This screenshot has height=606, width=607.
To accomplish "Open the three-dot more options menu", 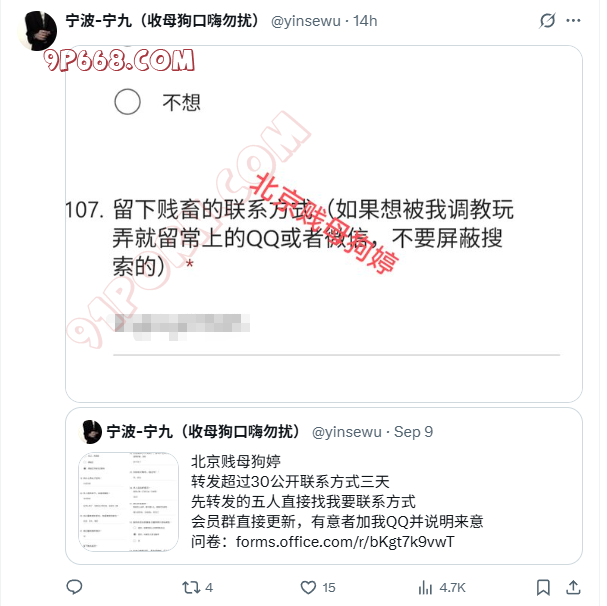I will tap(573, 21).
